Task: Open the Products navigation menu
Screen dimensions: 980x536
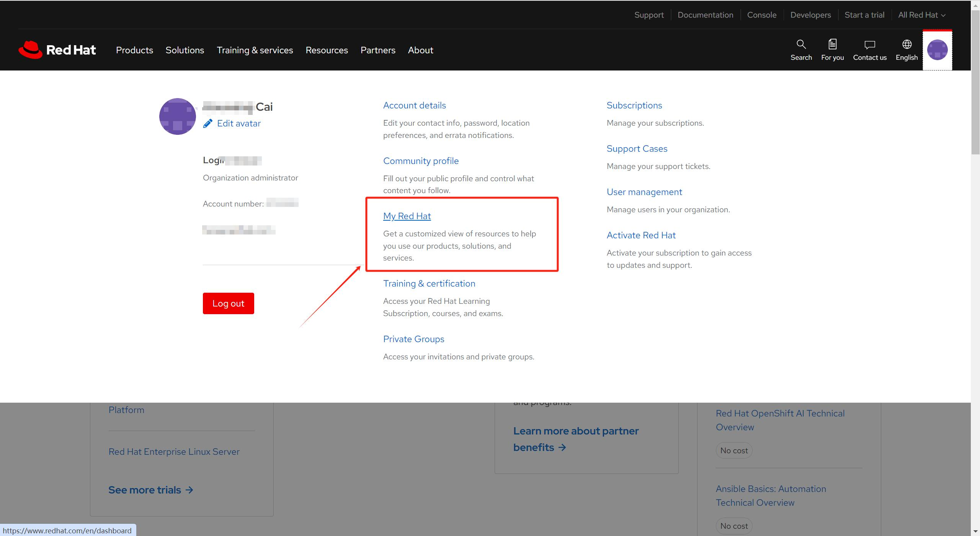Action: (x=134, y=49)
